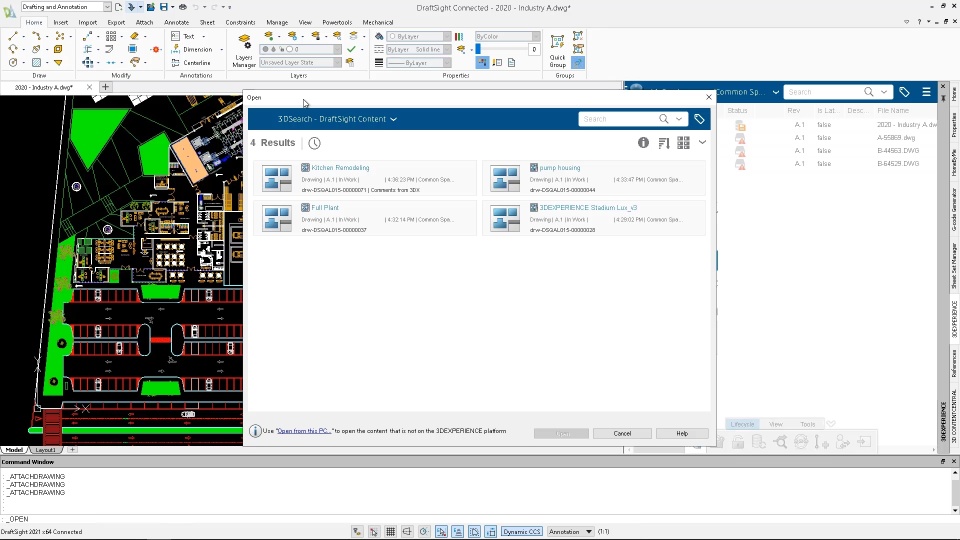Click the Search field in Open dialog
The height and width of the screenshot is (540, 960).
tap(618, 119)
